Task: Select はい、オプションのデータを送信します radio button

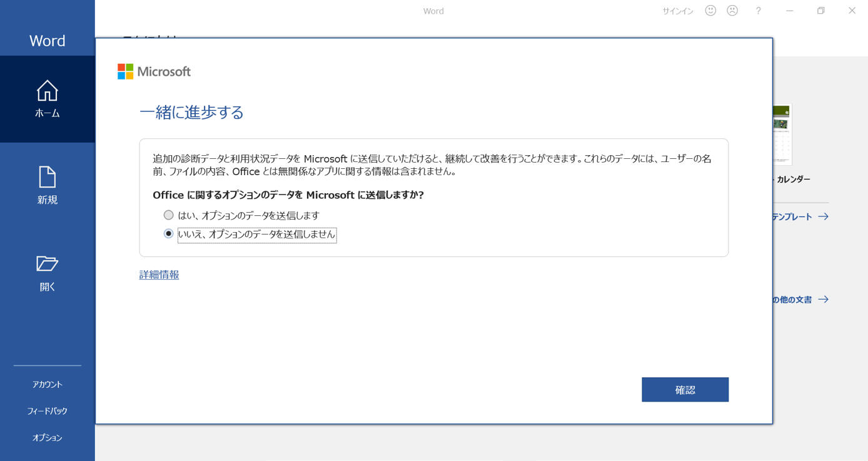Action: click(168, 215)
